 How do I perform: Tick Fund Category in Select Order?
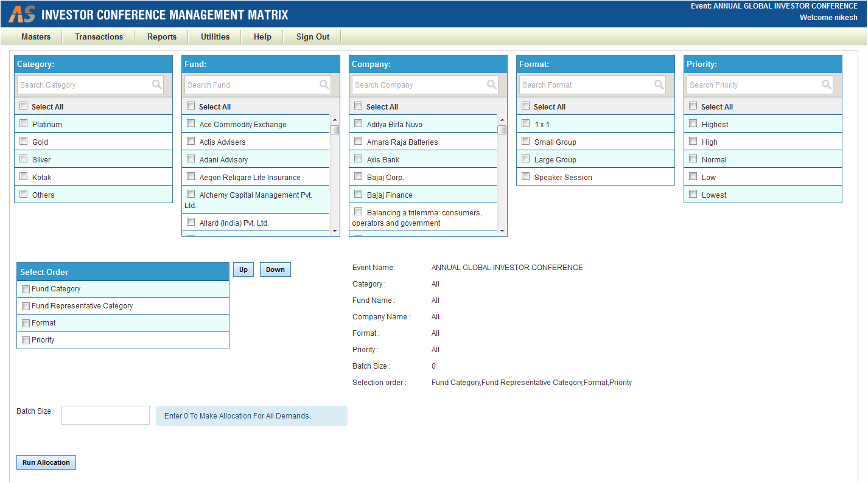pos(25,288)
